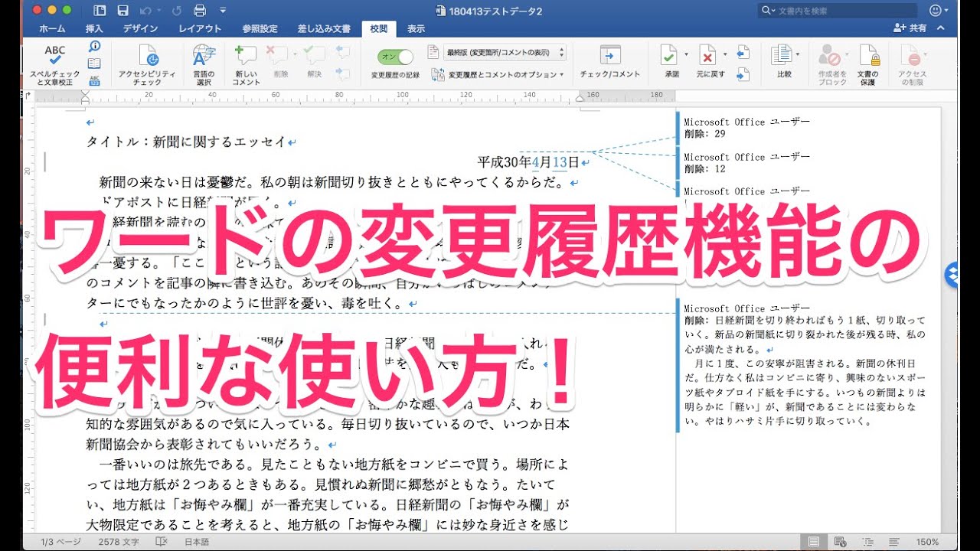Open 最終版 markup display dropdown
The width and height of the screenshot is (980, 551).
pos(505,52)
